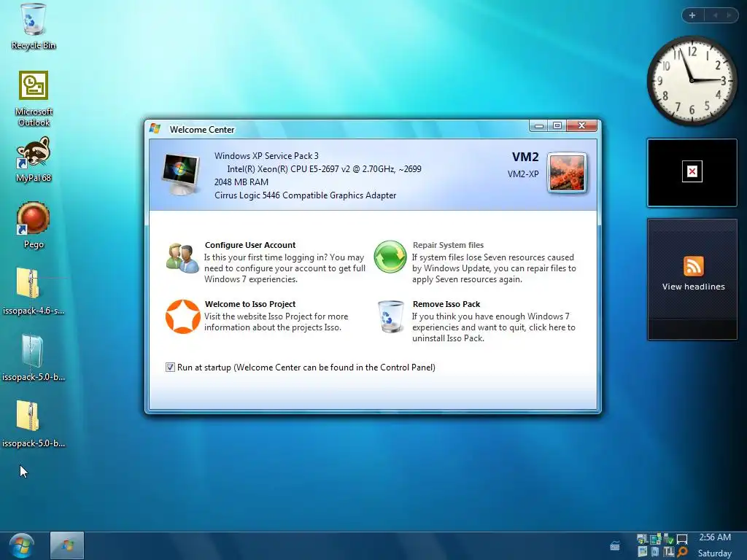Click the 2:56 AM taskbar clock
Viewport: 747px width, 560px height.
[x=715, y=537]
